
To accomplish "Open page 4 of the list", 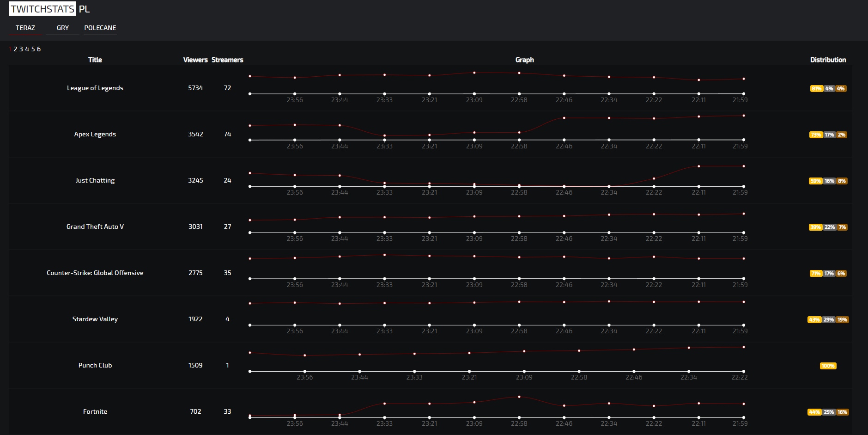I will (27, 49).
